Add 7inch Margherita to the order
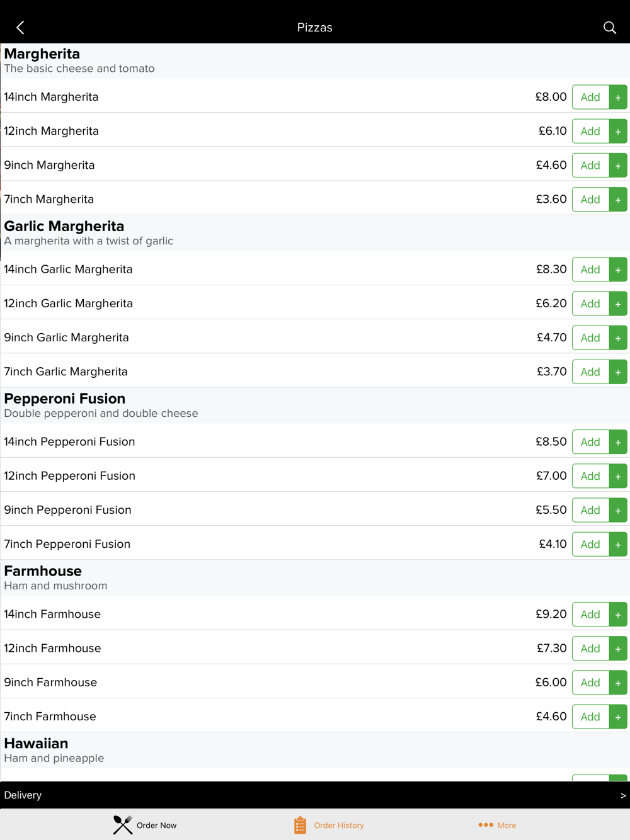 pos(590,199)
